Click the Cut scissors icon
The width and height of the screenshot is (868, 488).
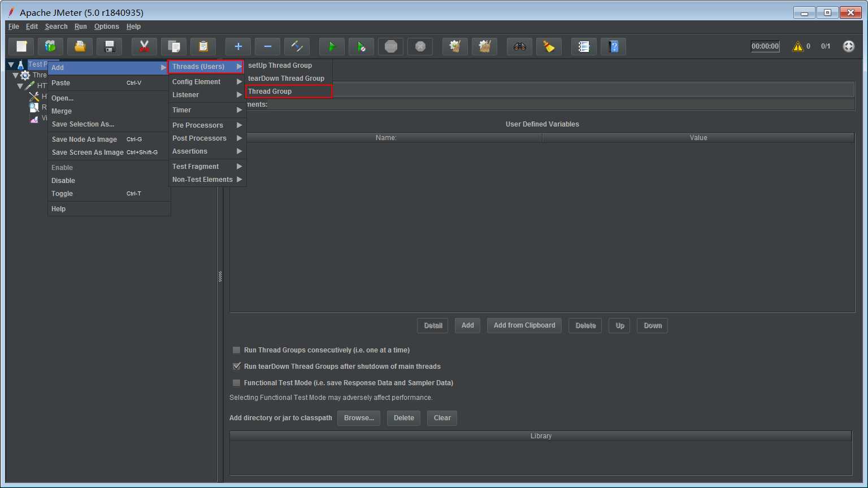(145, 46)
